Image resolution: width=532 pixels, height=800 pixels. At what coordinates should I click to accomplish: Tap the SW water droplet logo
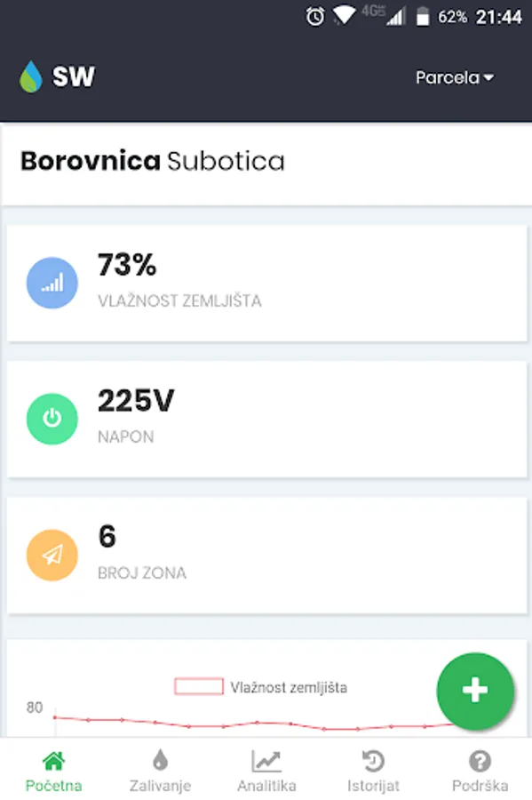point(30,76)
